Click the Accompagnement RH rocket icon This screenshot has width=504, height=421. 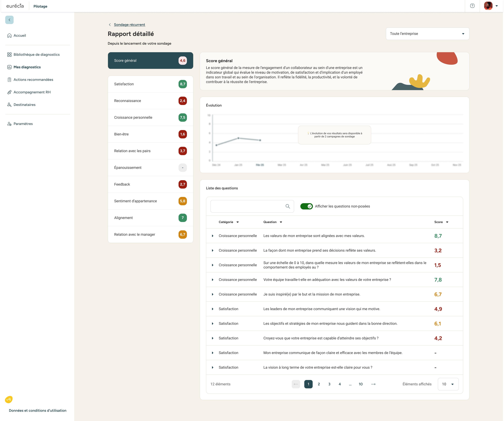pyautogui.click(x=9, y=92)
